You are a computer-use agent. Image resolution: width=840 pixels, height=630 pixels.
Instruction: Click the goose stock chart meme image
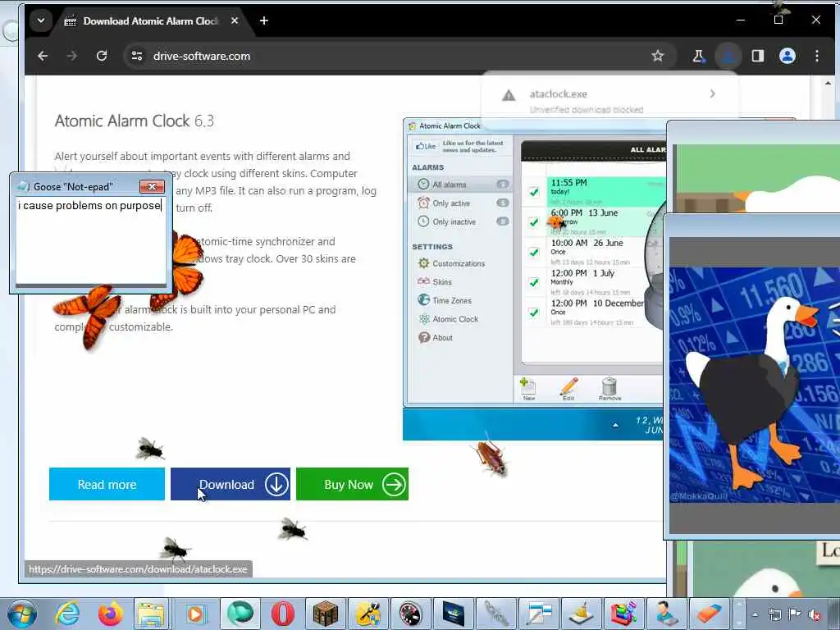[x=755, y=385]
